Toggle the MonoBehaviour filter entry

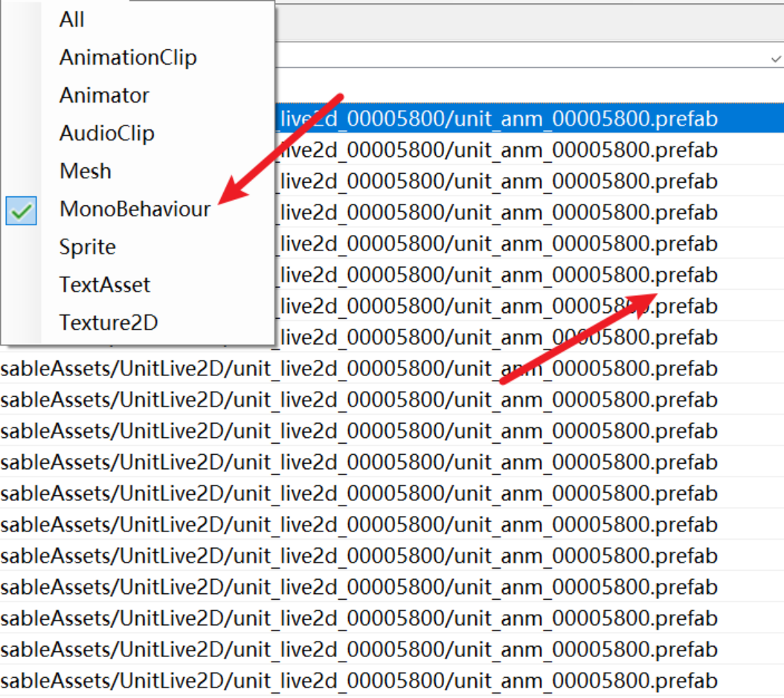[x=135, y=210]
